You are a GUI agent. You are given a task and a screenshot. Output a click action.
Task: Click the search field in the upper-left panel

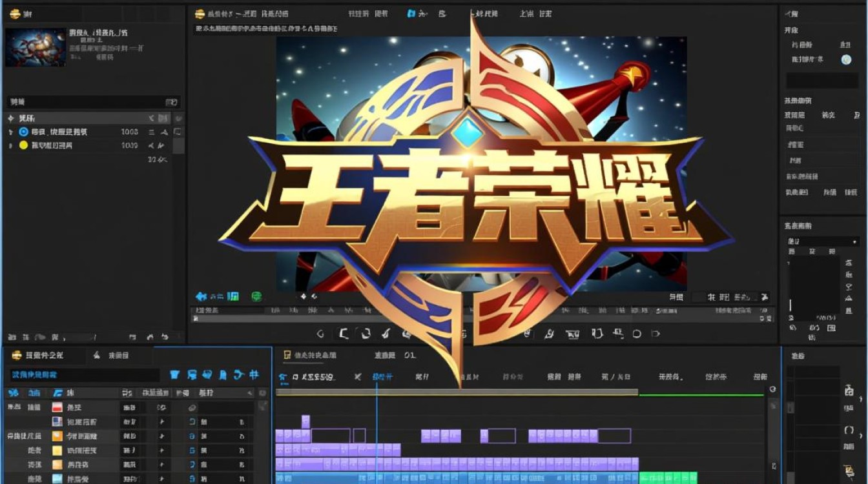tap(94, 102)
